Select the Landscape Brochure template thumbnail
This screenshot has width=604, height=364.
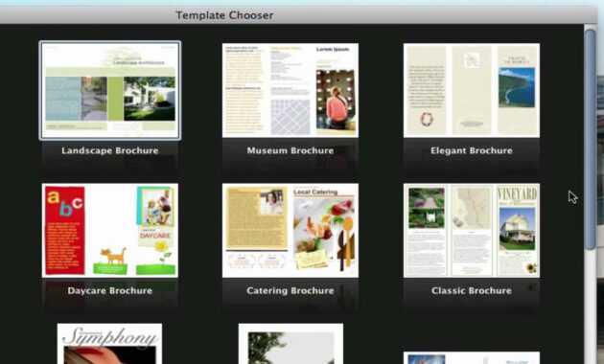point(110,90)
